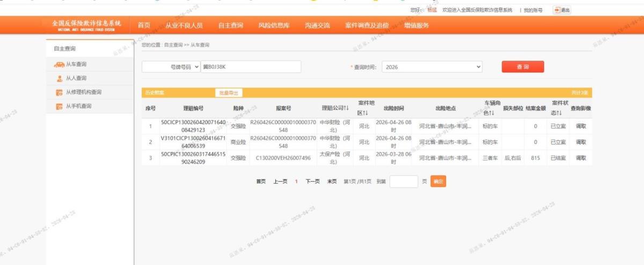Go to 末页 in pagination

click(x=332, y=182)
